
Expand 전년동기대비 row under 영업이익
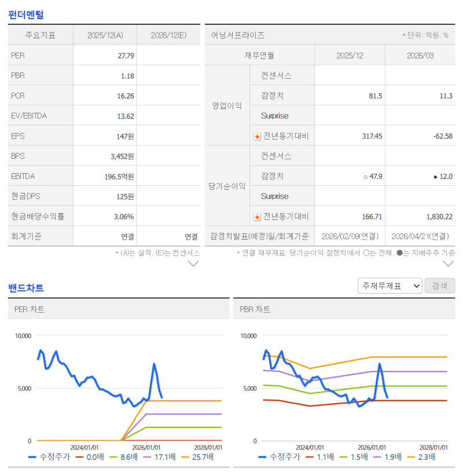(257, 137)
